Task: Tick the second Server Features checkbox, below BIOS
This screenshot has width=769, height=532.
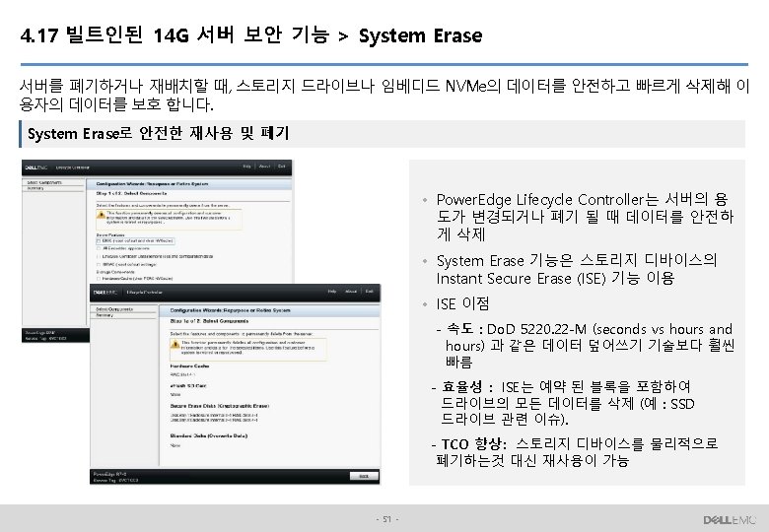Action: (x=99, y=248)
